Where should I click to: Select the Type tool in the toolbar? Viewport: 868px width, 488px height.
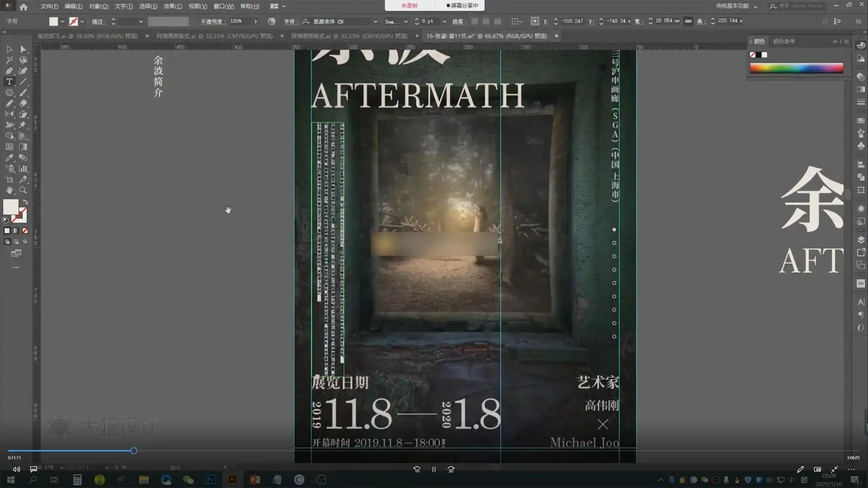[9, 82]
